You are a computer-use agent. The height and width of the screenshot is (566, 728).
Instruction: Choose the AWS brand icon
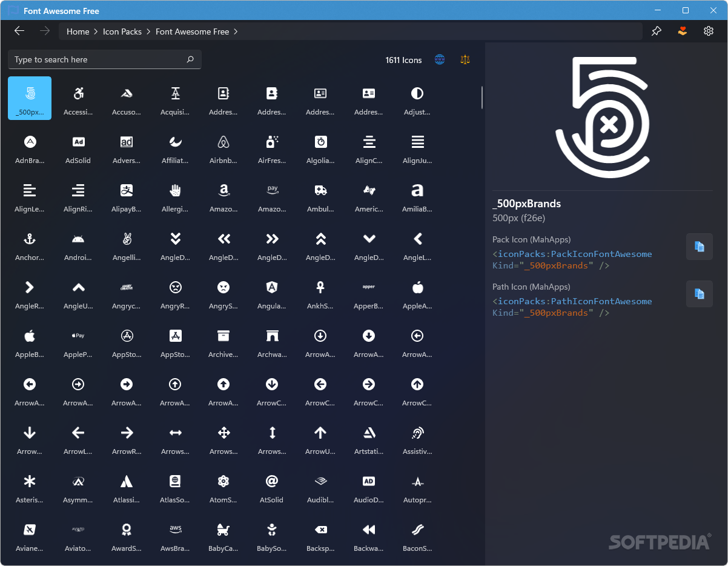(175, 534)
